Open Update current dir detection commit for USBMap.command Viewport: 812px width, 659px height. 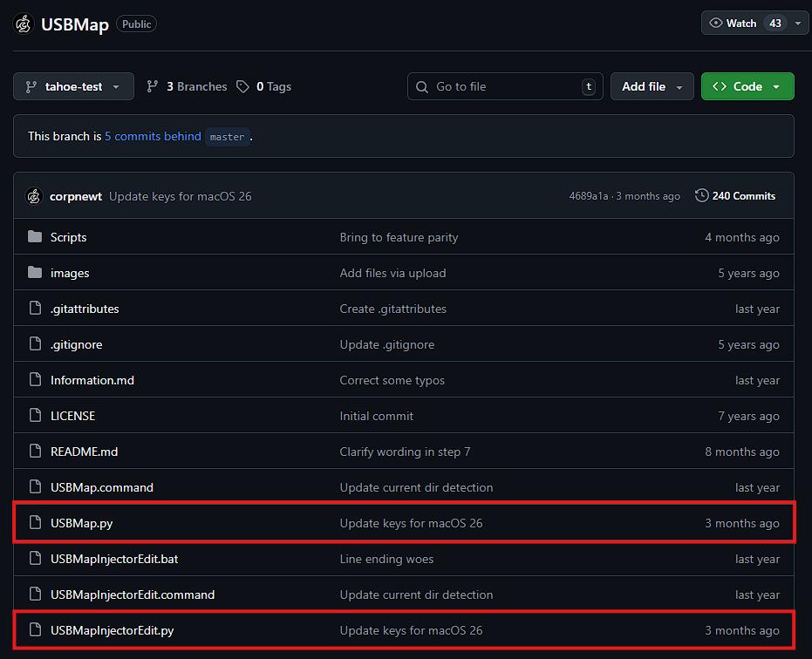point(416,487)
